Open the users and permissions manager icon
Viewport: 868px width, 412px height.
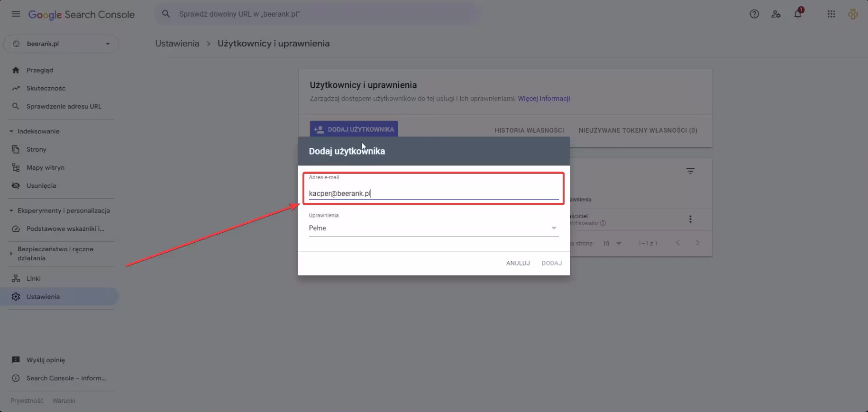776,14
